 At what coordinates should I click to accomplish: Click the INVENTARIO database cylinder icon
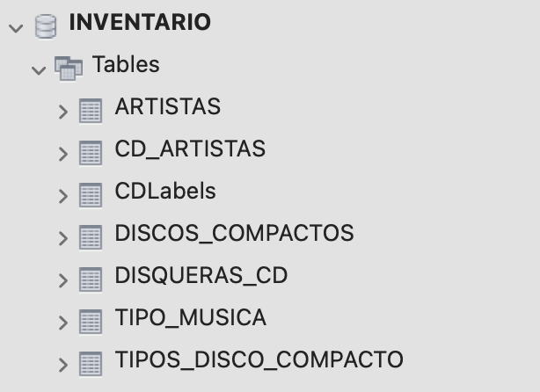point(45,26)
